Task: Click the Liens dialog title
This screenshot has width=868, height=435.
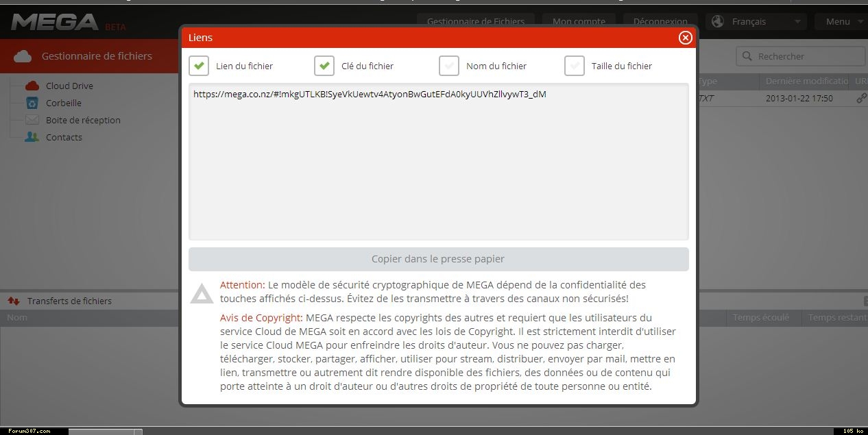Action: pyautogui.click(x=200, y=38)
